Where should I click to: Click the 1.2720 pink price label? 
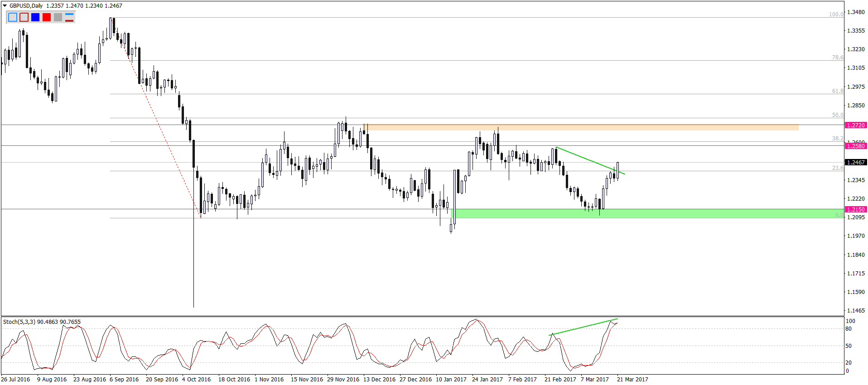tap(856, 125)
